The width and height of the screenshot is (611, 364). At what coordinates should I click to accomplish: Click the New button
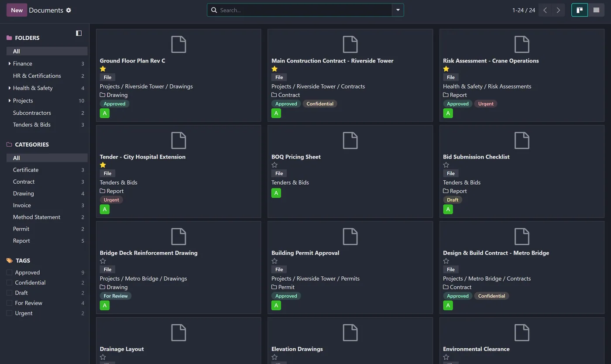coord(17,10)
